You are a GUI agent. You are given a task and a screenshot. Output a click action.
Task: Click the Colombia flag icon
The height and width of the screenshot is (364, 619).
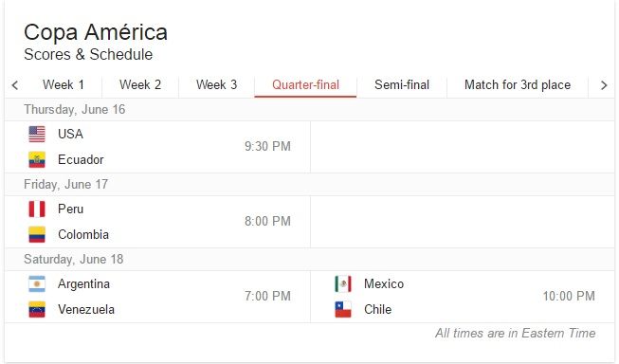click(x=37, y=235)
